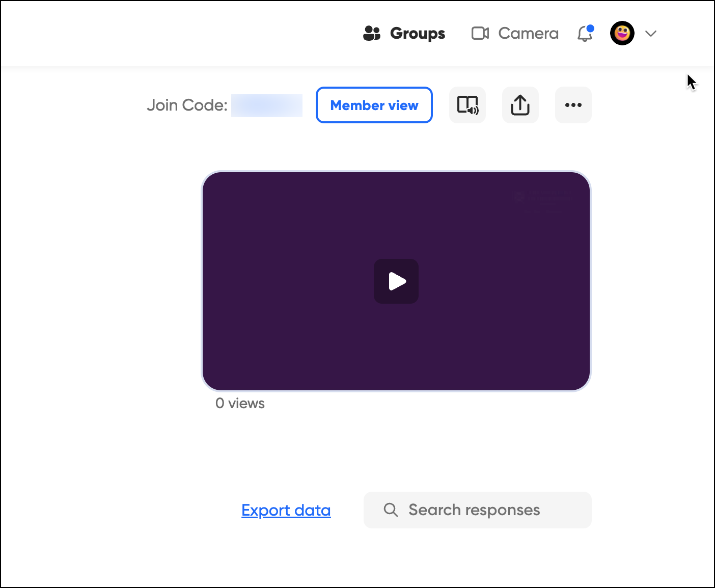Click the Export data link
Image resolution: width=715 pixels, height=588 pixels.
(286, 510)
